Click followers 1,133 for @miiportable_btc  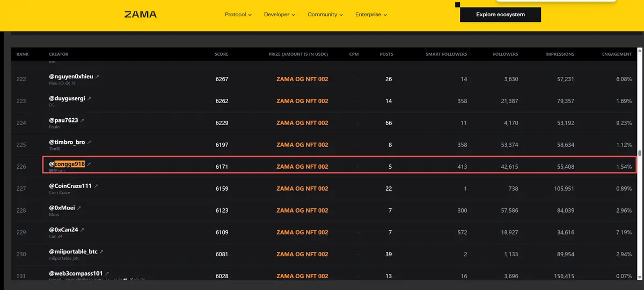click(x=510, y=255)
